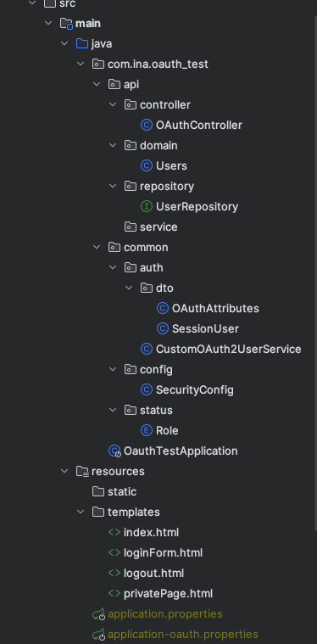Click the OAuthController class icon

point(147,125)
